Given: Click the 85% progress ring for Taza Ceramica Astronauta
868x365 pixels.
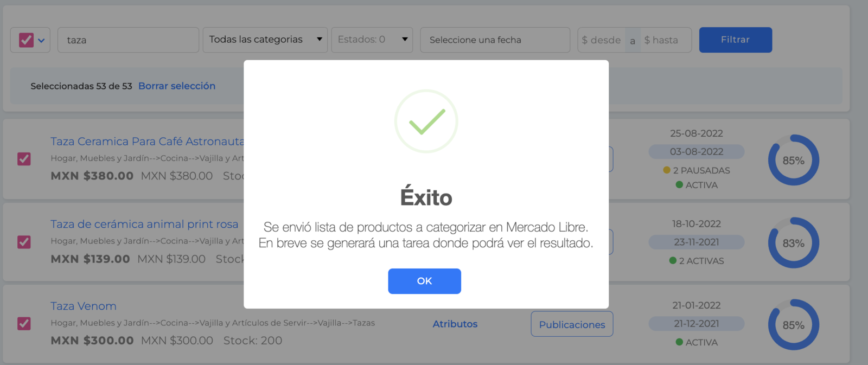Looking at the screenshot, I should tap(793, 160).
